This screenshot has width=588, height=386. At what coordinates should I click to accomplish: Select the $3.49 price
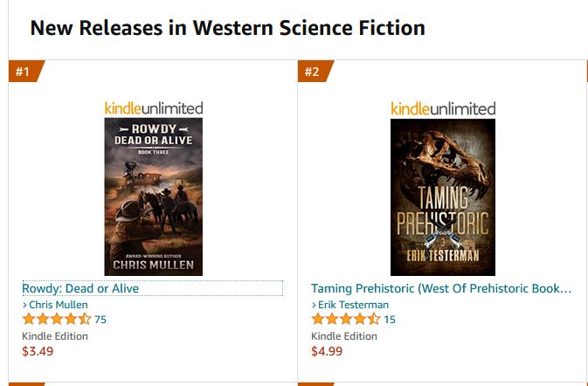(38, 352)
